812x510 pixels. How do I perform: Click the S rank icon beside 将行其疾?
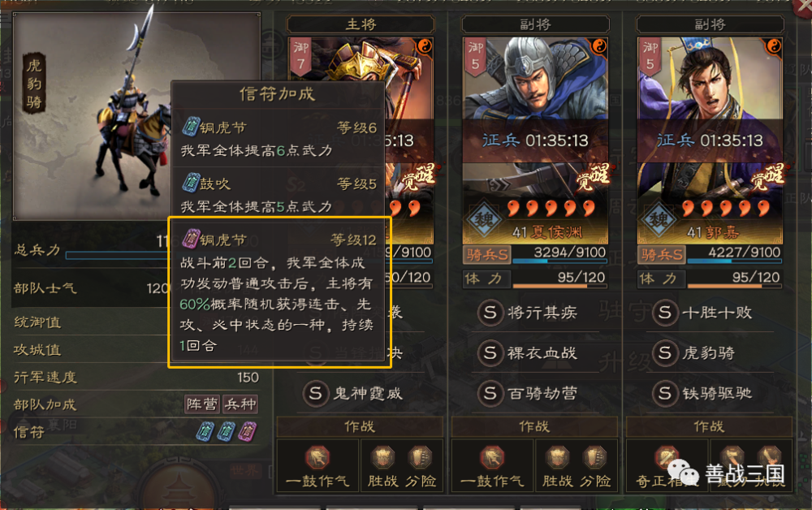pyautogui.click(x=490, y=312)
